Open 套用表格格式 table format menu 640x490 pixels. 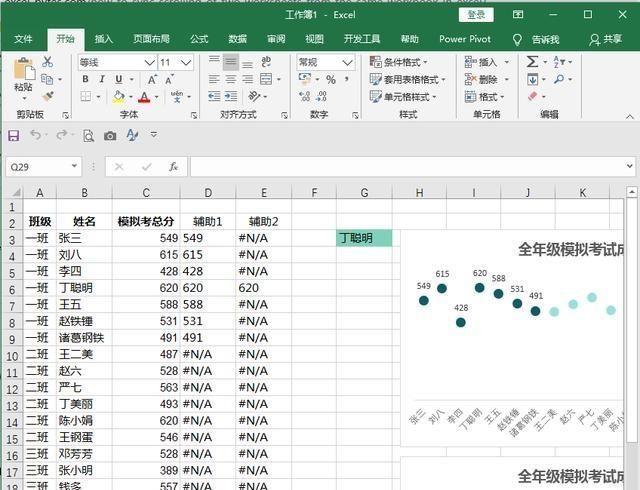coord(407,79)
